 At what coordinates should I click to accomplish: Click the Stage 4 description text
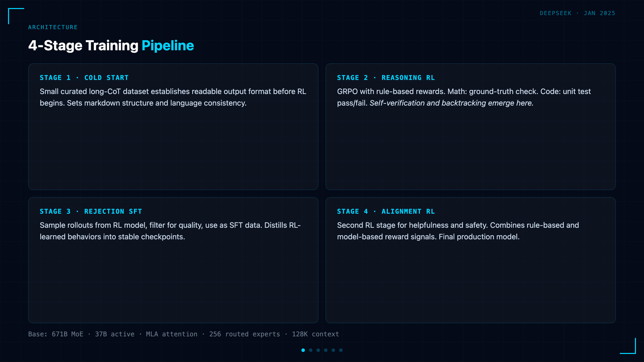(458, 231)
